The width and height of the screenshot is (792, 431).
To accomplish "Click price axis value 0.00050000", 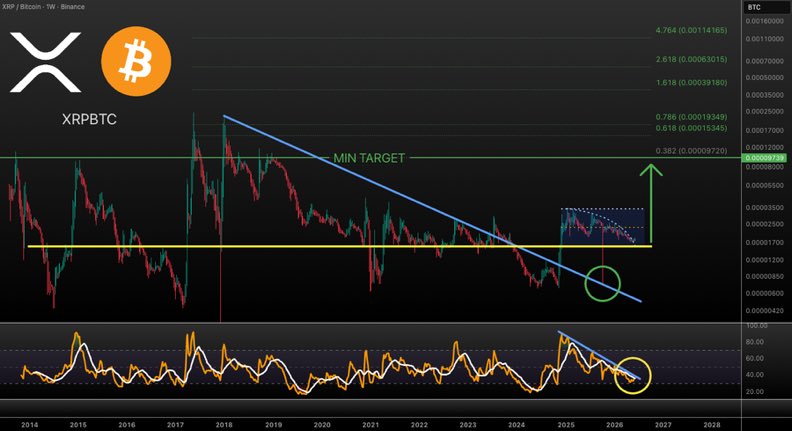I will [765, 78].
